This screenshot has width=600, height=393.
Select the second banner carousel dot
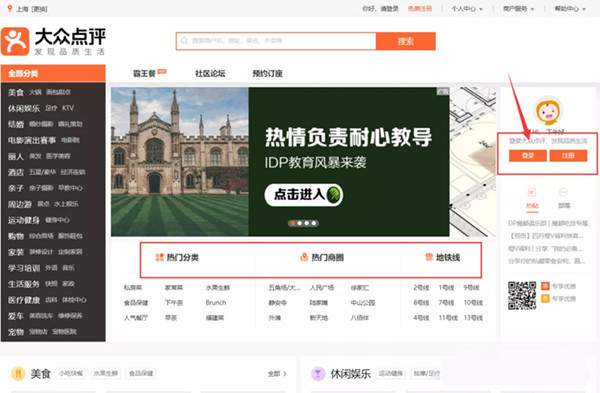pos(300,223)
